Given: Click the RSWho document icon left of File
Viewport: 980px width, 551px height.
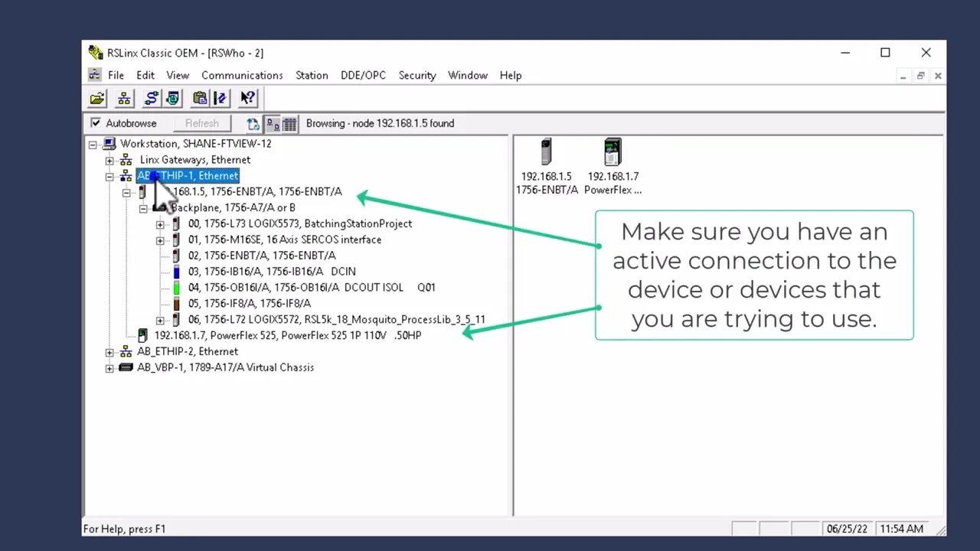Looking at the screenshot, I should click(94, 75).
